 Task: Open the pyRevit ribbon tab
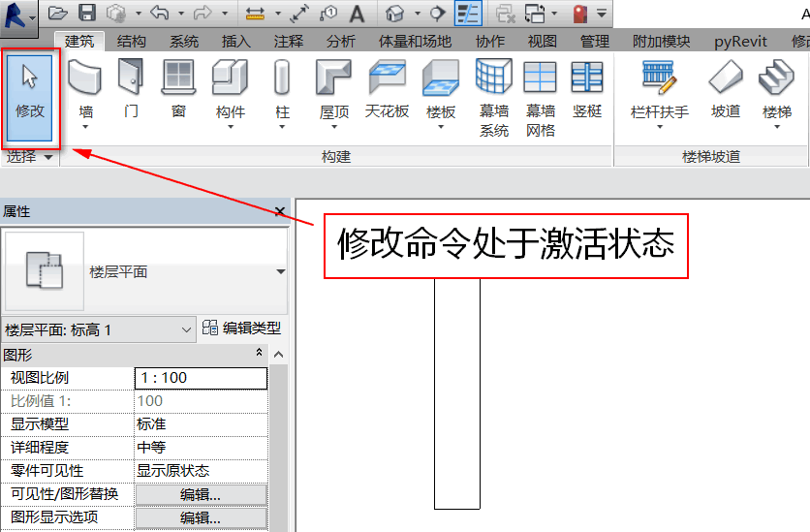tap(740, 42)
